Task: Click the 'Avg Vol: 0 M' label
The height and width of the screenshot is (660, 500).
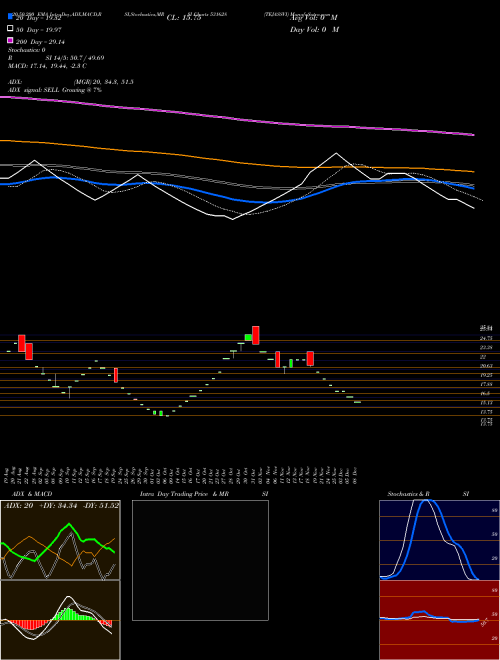Action: click(x=314, y=18)
